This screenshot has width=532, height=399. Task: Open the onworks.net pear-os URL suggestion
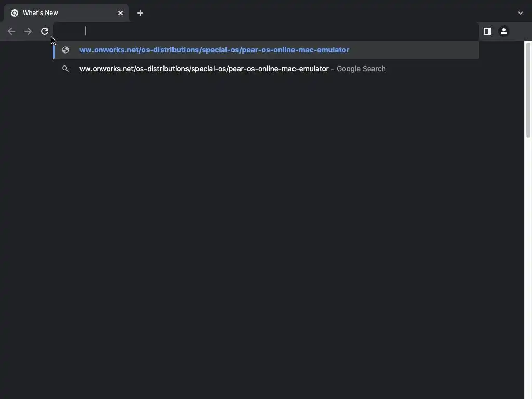pos(266,50)
